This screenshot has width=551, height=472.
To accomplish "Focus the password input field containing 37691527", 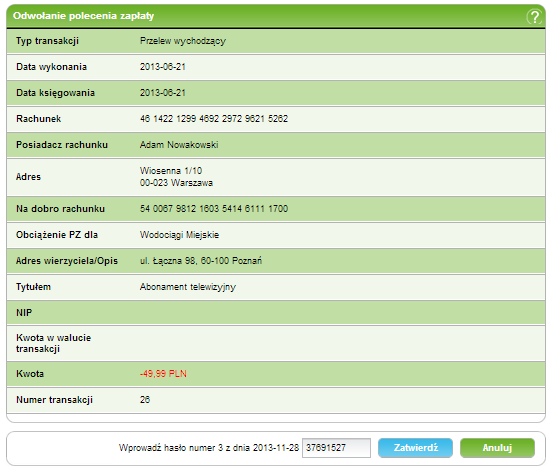I will point(336,448).
